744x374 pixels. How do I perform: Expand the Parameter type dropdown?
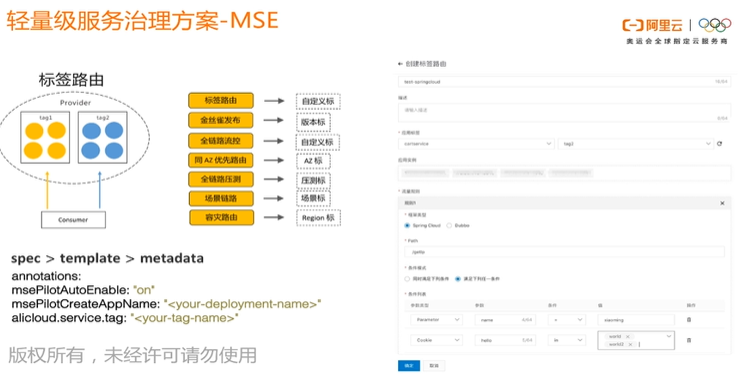click(x=437, y=320)
